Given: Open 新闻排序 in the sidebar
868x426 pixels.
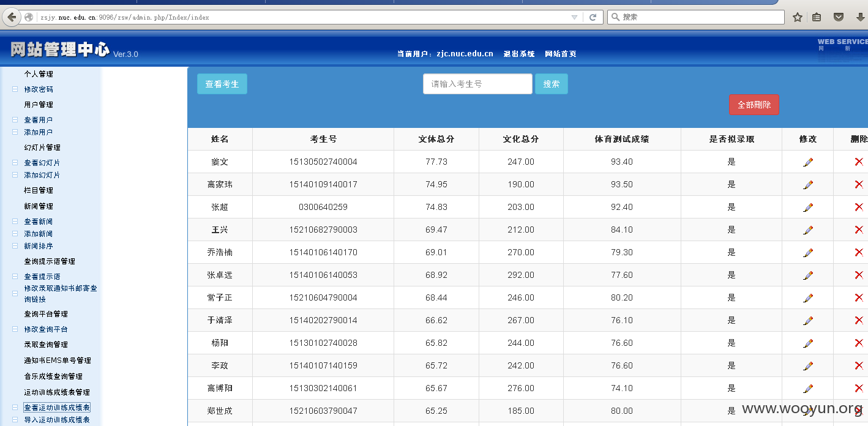Looking at the screenshot, I should [39, 246].
